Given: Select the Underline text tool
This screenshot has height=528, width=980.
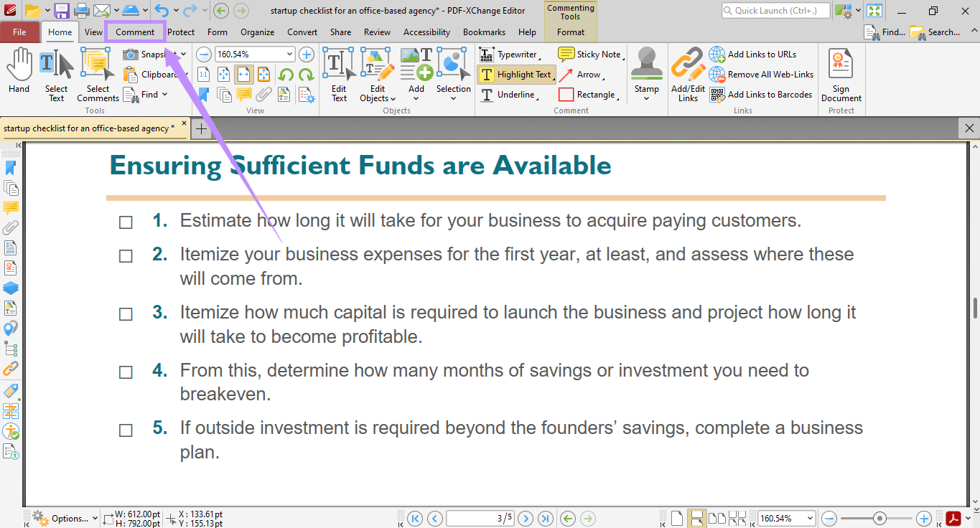Looking at the screenshot, I should point(513,94).
